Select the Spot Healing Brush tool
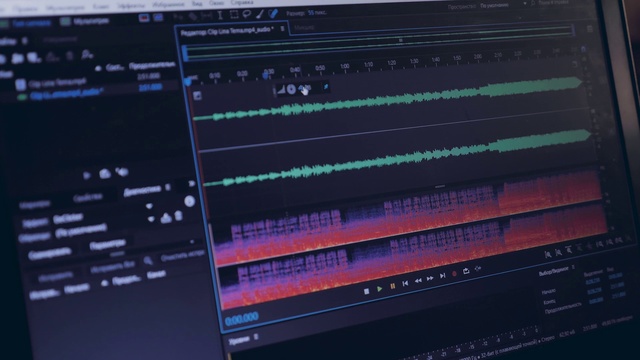 pos(273,13)
